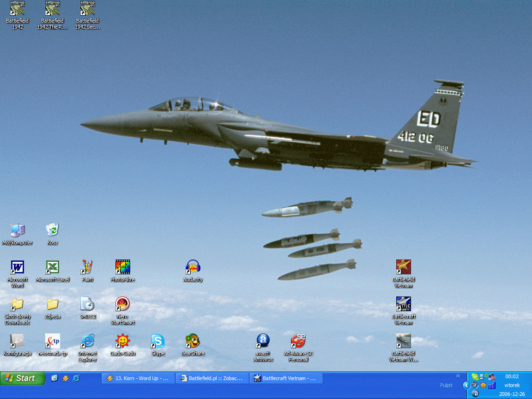Viewport: 532px width, 399px height.
Task: Select the Microsoft Excel shortcut
Action: click(x=52, y=267)
